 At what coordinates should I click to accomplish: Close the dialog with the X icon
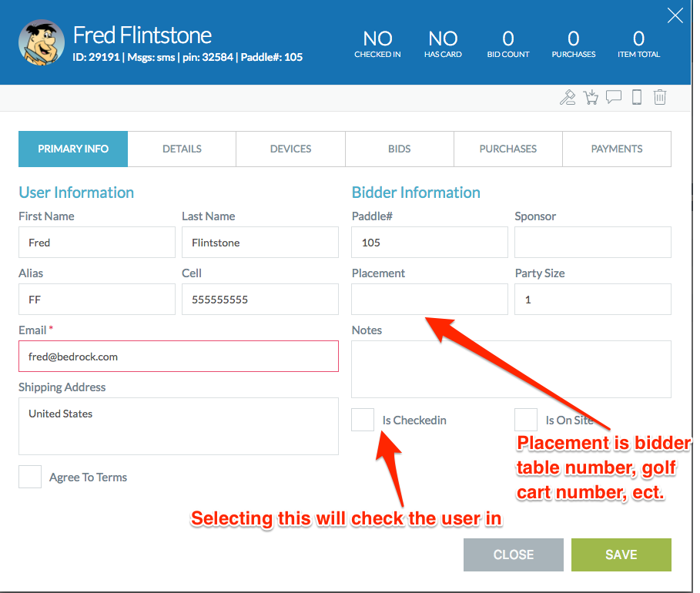[675, 16]
